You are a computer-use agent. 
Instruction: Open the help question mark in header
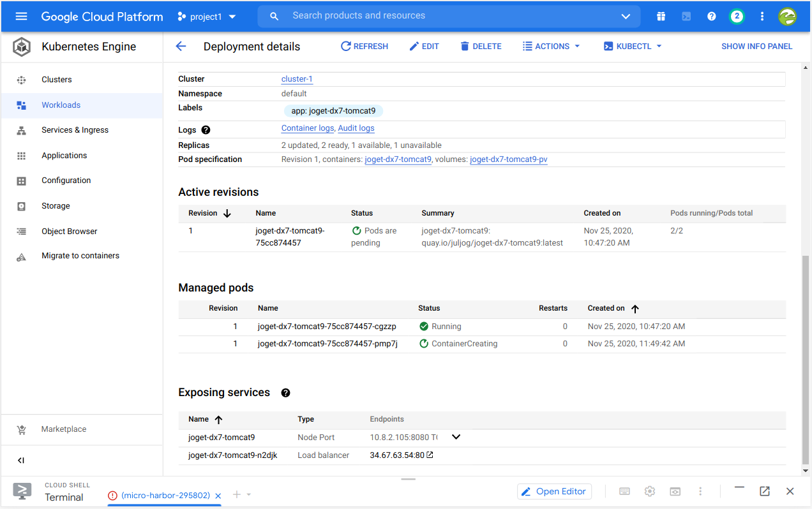pyautogui.click(x=711, y=17)
